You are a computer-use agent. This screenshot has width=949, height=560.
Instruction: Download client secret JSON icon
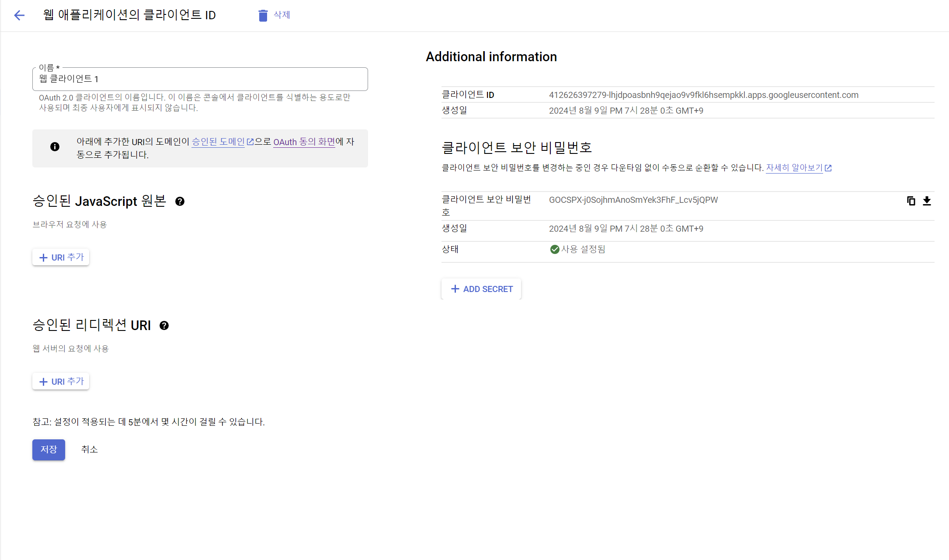(x=927, y=201)
